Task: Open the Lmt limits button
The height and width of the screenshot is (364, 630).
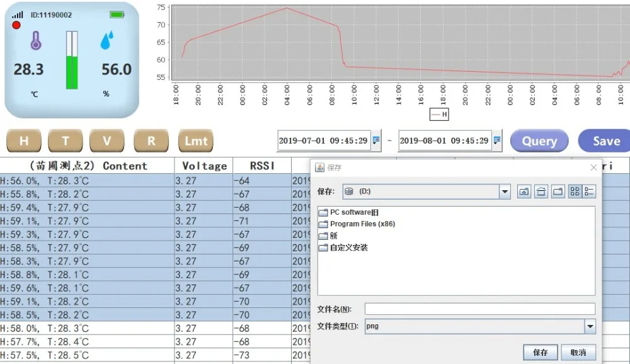Action: (x=196, y=140)
